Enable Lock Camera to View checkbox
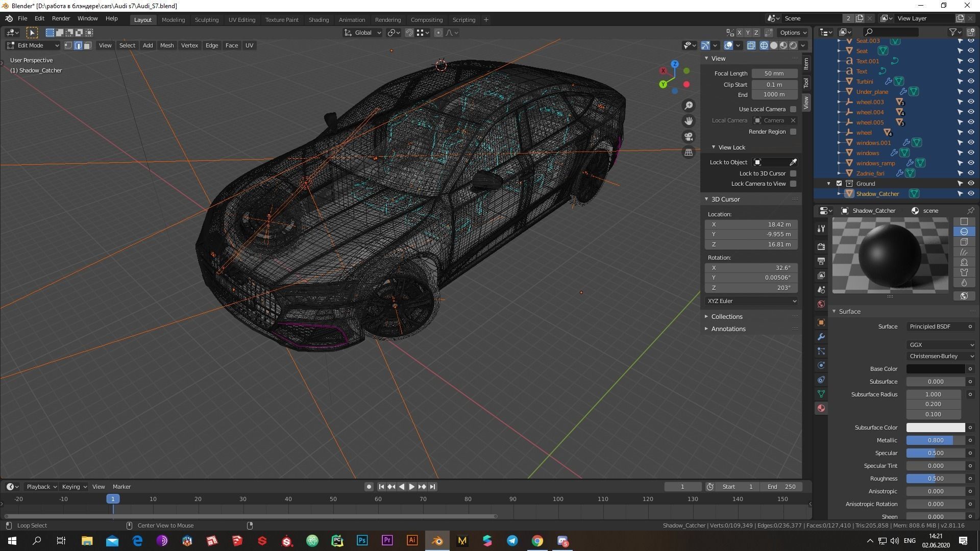This screenshot has height=551, width=980. pos(793,184)
